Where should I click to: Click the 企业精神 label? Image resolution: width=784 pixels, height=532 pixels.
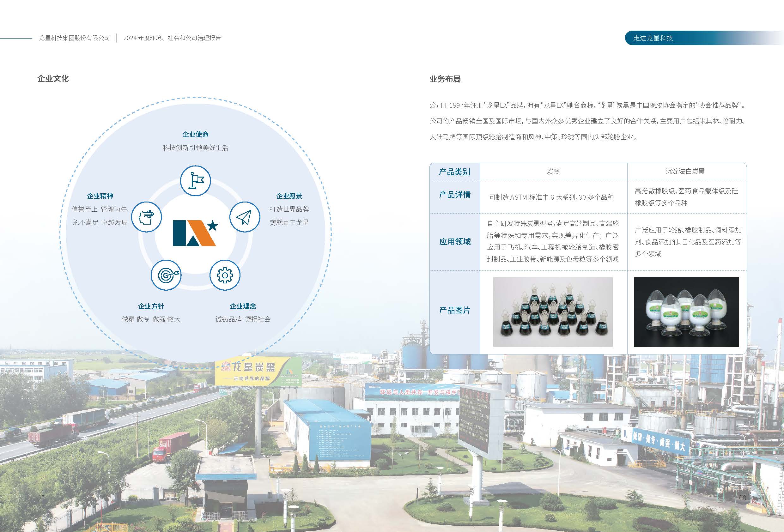click(100, 196)
